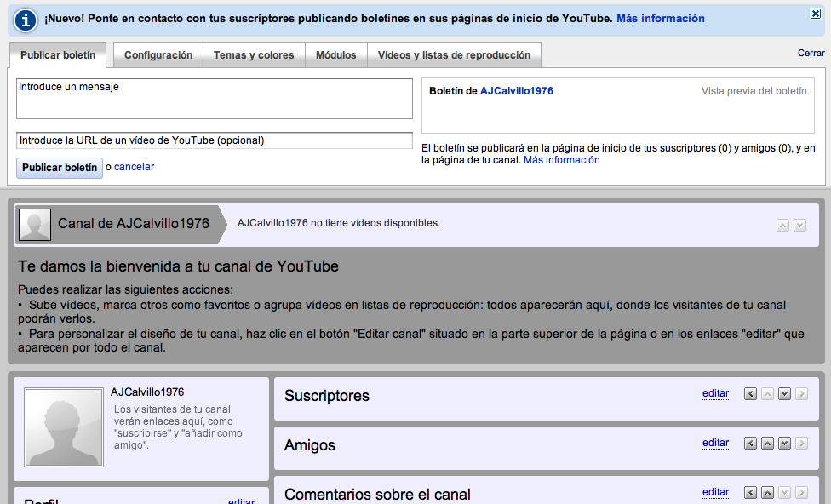The image size is (831, 504).
Task: Open AJCalvillo1976 link in bulletin preview
Action: click(x=517, y=91)
